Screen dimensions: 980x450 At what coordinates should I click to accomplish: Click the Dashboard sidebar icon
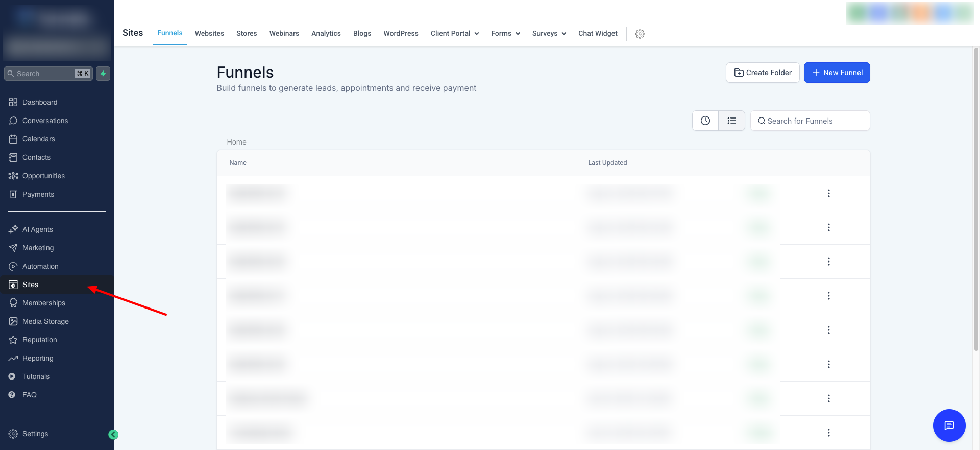(x=13, y=102)
